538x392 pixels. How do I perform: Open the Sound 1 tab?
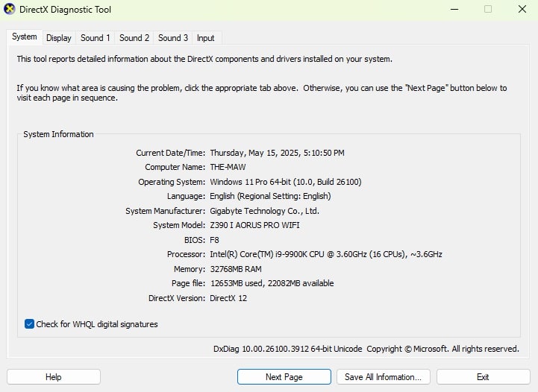pyautogui.click(x=95, y=38)
